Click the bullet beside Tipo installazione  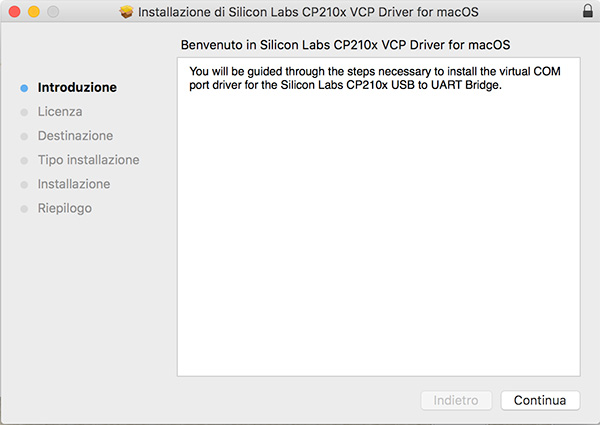coord(24,160)
